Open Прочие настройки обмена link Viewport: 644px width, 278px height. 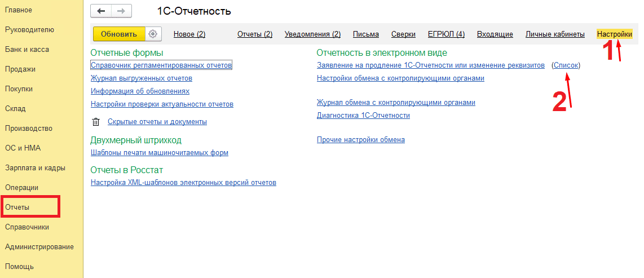click(x=361, y=140)
